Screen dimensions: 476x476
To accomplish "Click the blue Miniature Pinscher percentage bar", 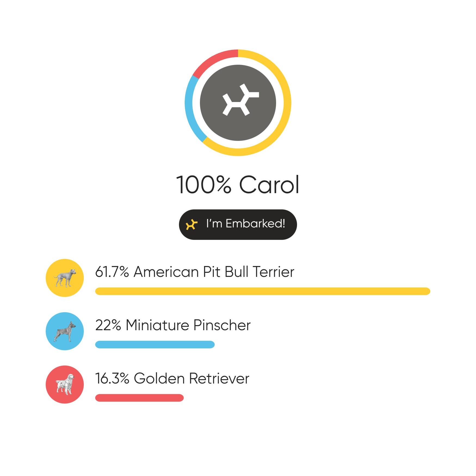I will pos(155,344).
